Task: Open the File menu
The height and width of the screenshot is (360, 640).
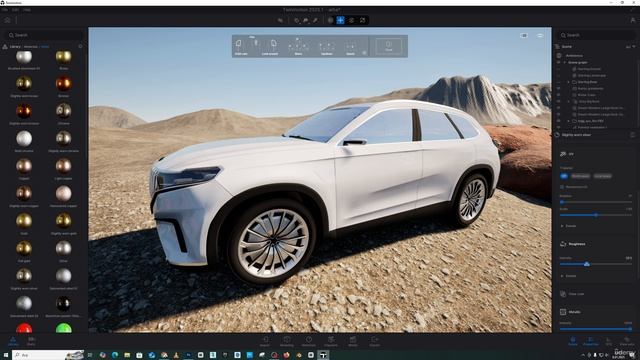Action: pyautogui.click(x=4, y=9)
